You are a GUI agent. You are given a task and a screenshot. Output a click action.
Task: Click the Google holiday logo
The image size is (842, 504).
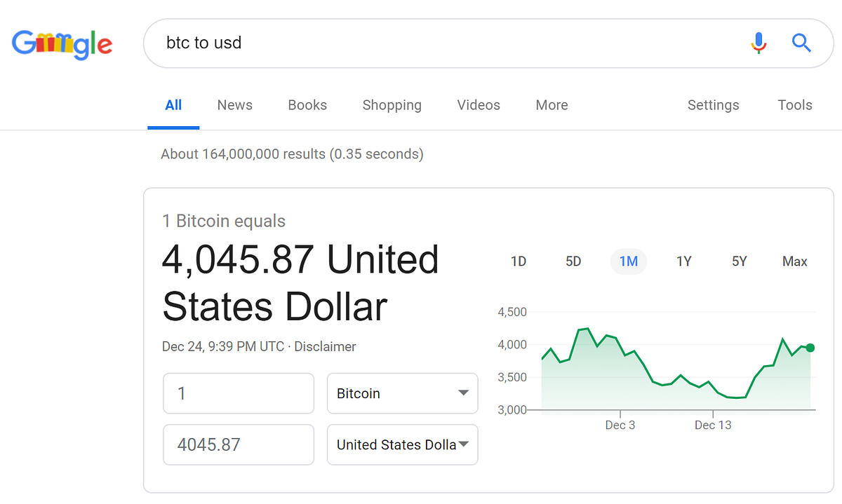click(62, 43)
